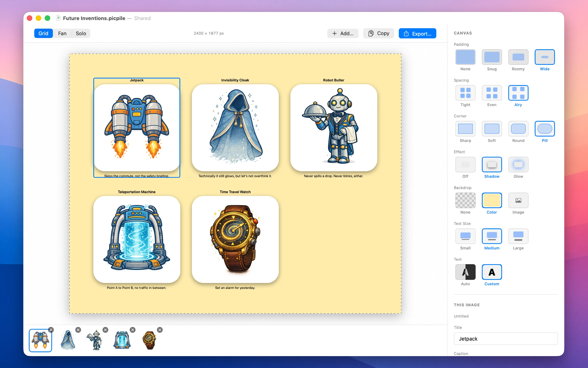Click the Future Inventions.picpile document icon
This screenshot has width=588, height=368.
tap(58, 18)
